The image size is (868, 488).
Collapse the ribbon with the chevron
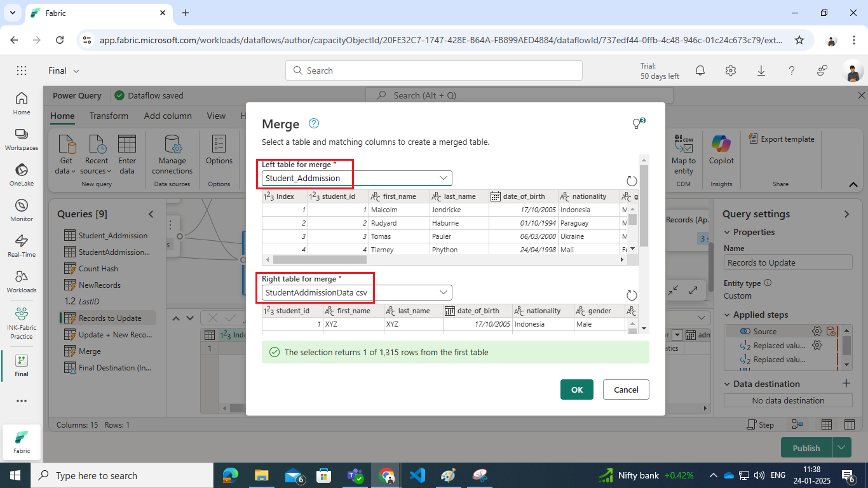(x=853, y=184)
